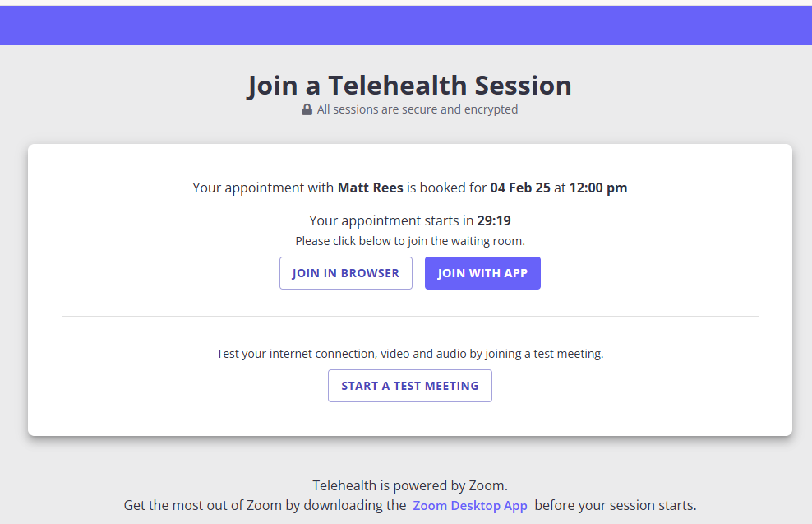Click JOIN IN BROWSER to enter waiting room
Image resolution: width=812 pixels, height=524 pixels.
(345, 272)
